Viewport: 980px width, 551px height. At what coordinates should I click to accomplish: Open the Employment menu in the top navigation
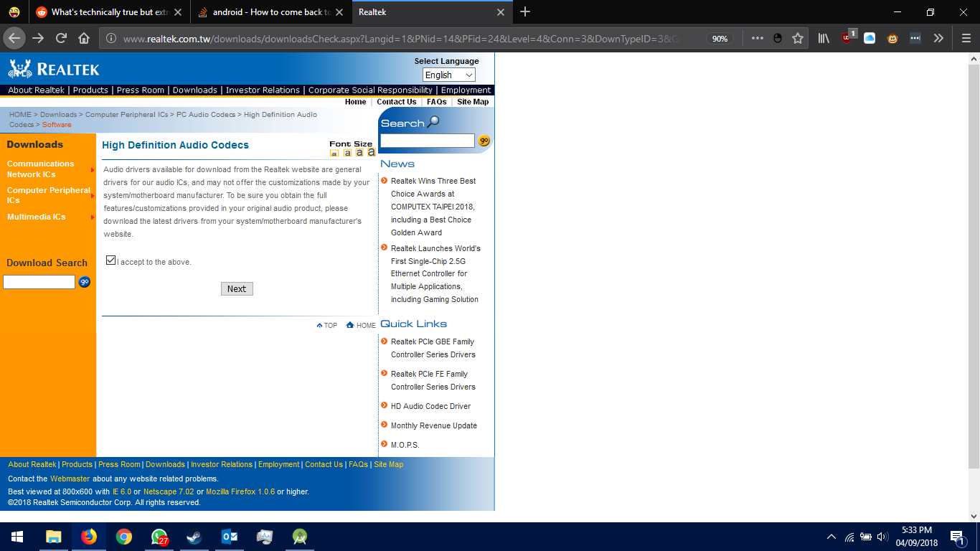[x=466, y=90]
